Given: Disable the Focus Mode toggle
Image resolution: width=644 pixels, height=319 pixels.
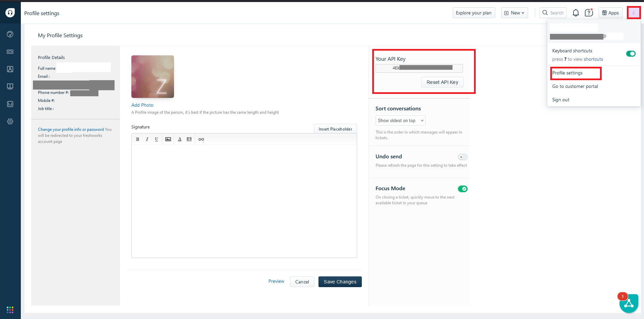Looking at the screenshot, I should (462, 189).
